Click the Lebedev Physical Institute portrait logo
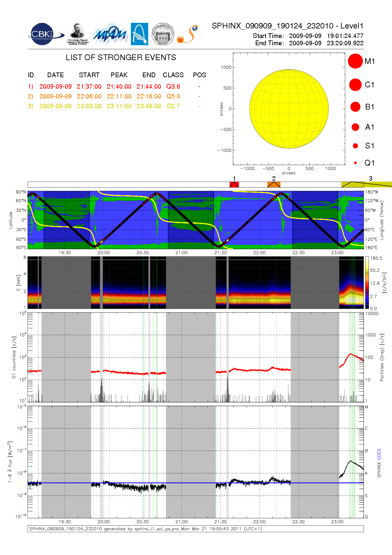 [x=77, y=34]
